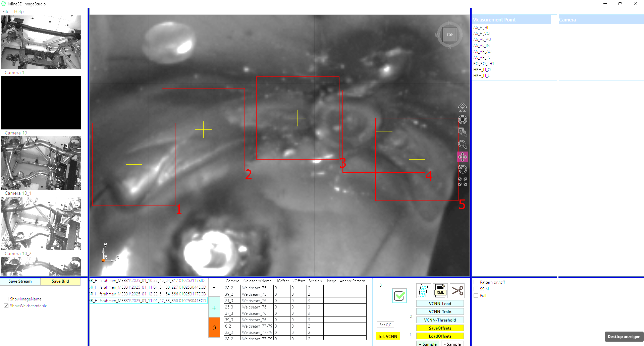Click the - Sample button
644x346 pixels.
(x=452, y=344)
